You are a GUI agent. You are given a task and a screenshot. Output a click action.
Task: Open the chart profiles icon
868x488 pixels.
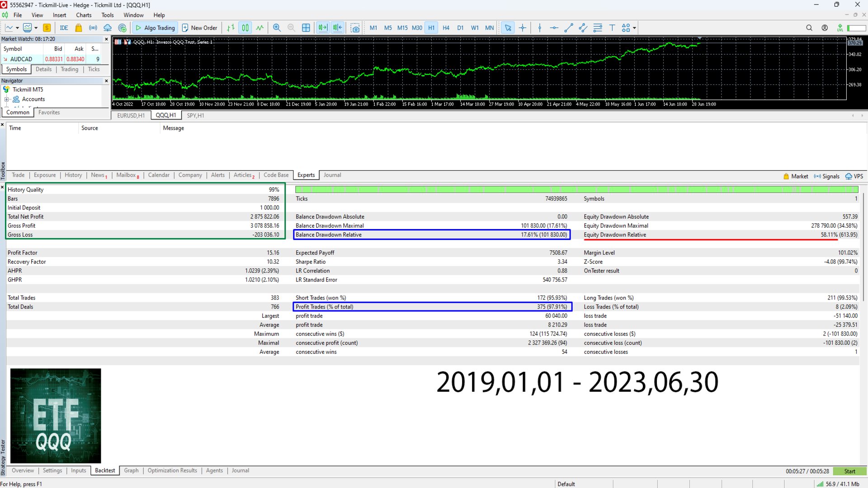coord(28,28)
